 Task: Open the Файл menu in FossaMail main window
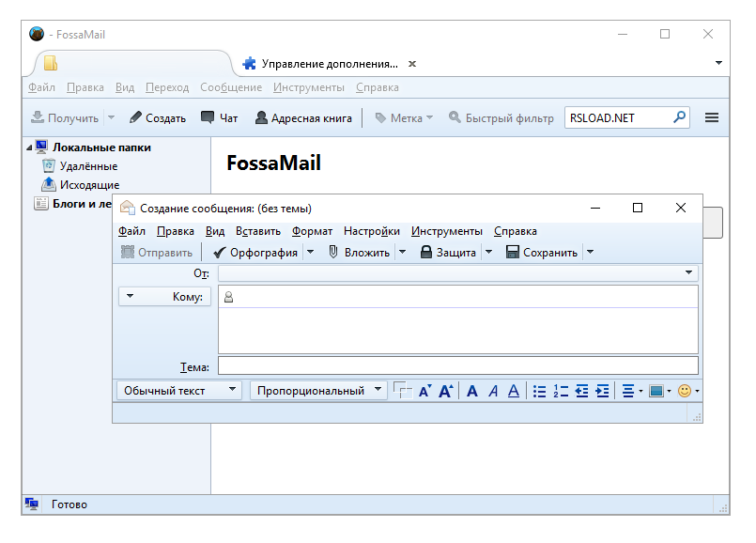click(x=41, y=87)
